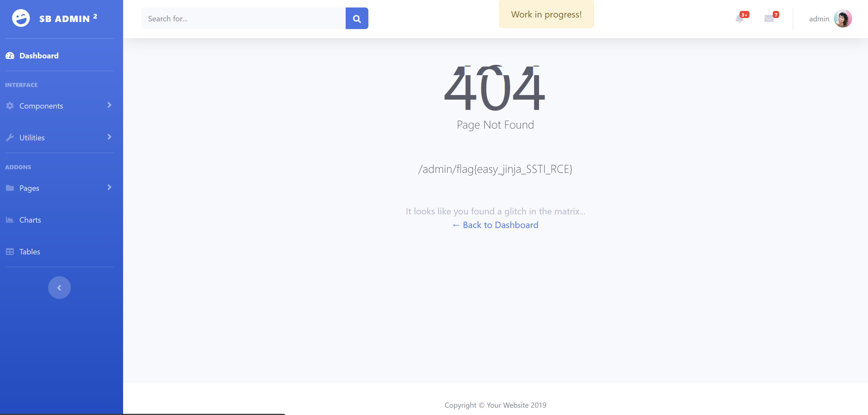This screenshot has height=415, width=868.
Task: Click the Components gear icon
Action: [x=10, y=106]
